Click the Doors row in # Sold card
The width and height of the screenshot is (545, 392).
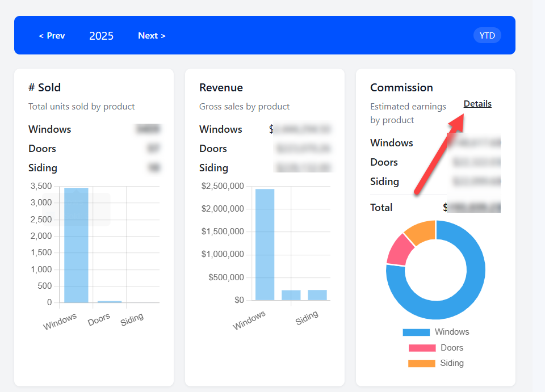[94, 149]
